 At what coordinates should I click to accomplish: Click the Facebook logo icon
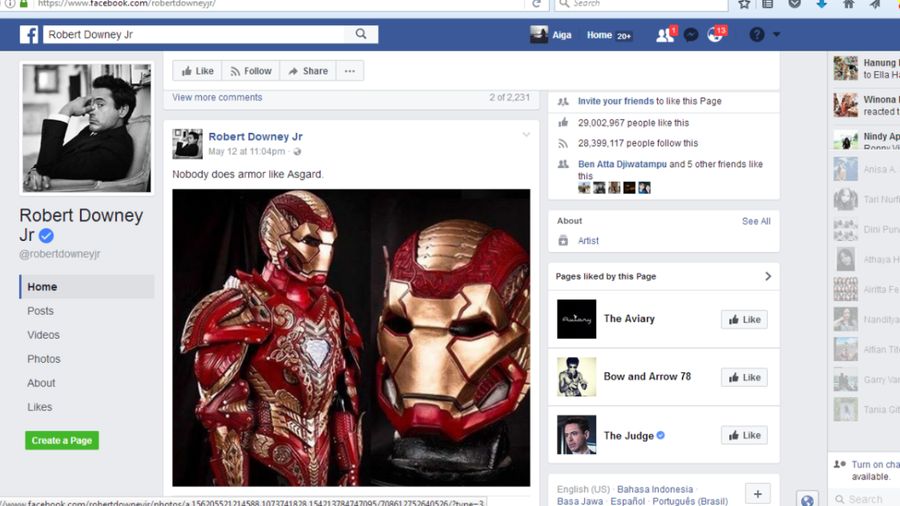(x=29, y=34)
